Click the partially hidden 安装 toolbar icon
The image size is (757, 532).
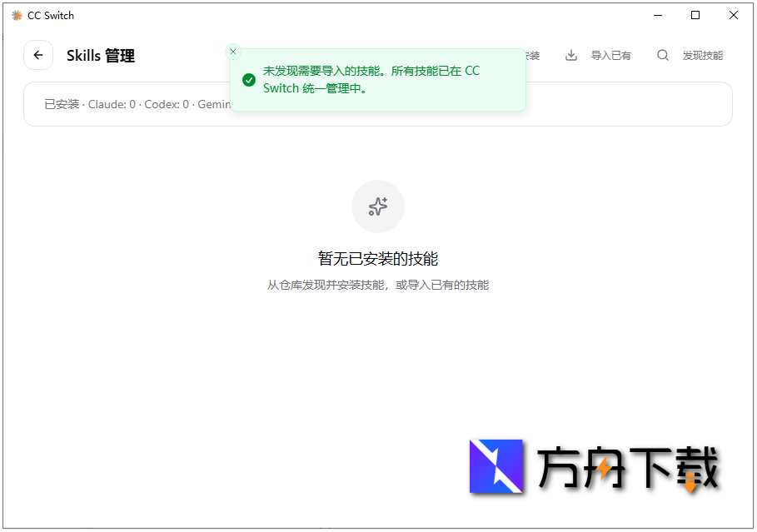533,55
